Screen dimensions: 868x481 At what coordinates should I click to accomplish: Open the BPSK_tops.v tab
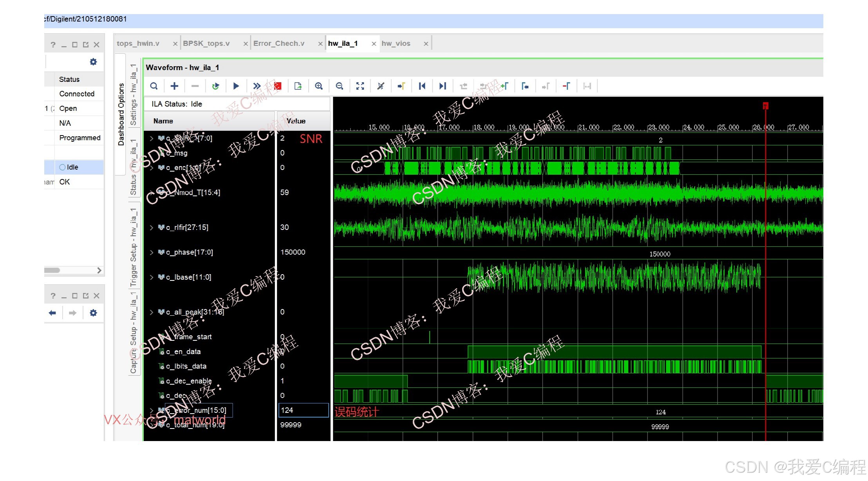point(206,43)
